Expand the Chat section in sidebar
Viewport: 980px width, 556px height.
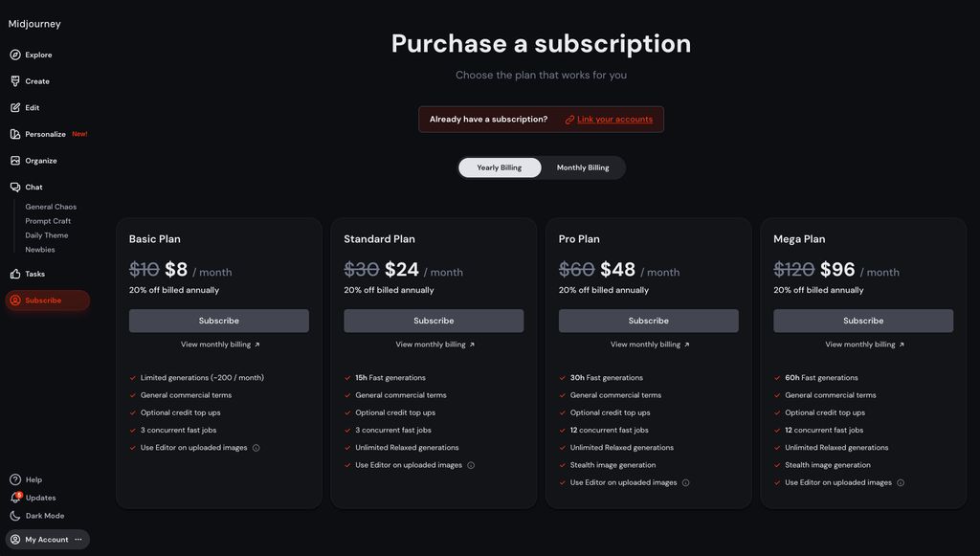33,188
